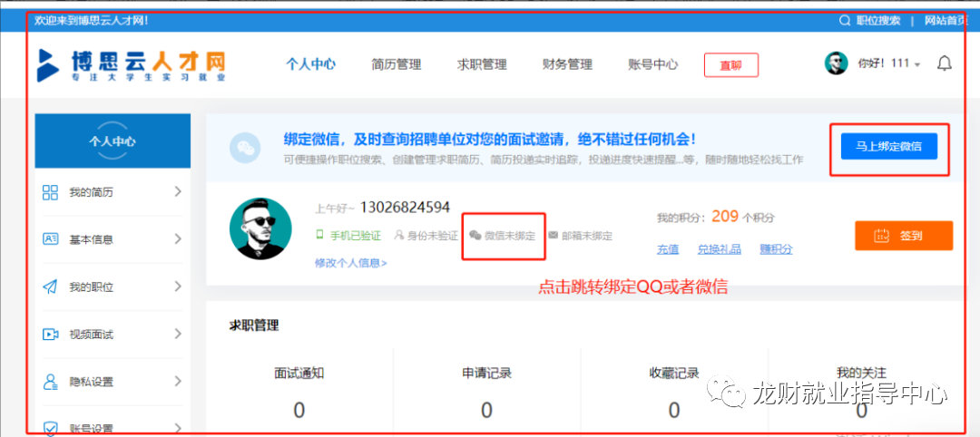Click the 职位搜索 search icon
The width and height of the screenshot is (980, 437).
click(845, 20)
